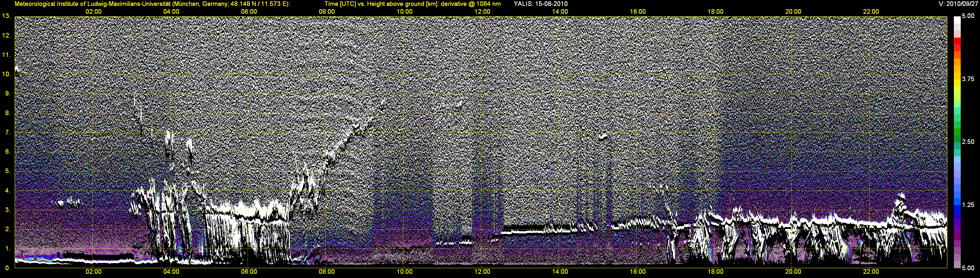Pick the 4. km height axis label
The width and height of the screenshot is (980, 278).
click(8, 190)
